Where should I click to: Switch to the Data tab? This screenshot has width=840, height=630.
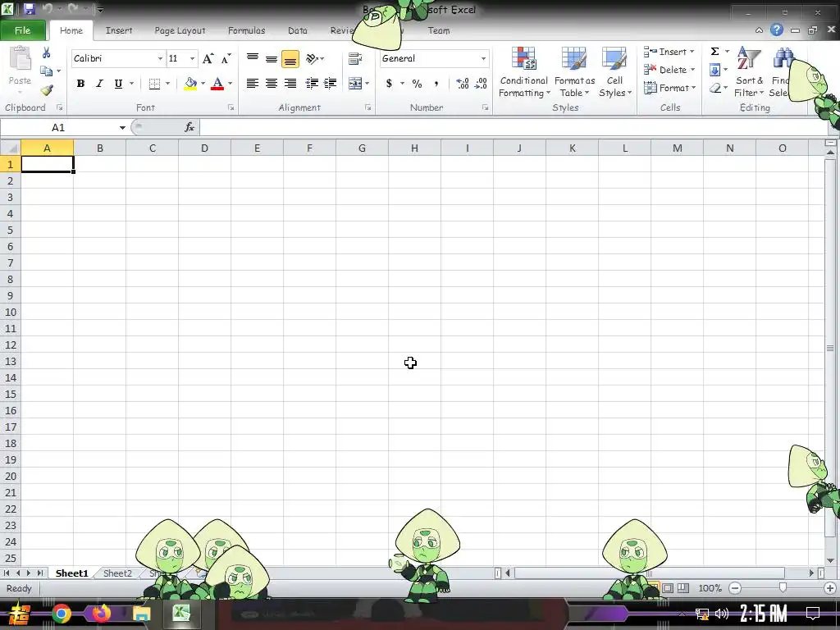[297, 30]
